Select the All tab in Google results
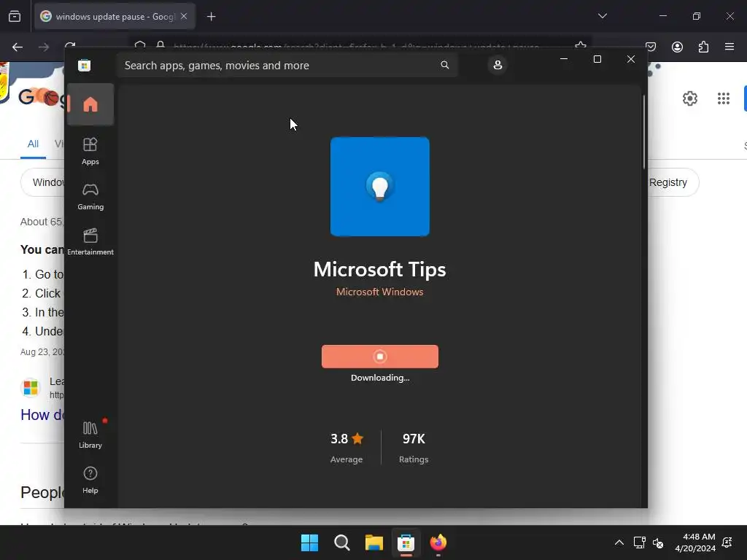 (33, 144)
